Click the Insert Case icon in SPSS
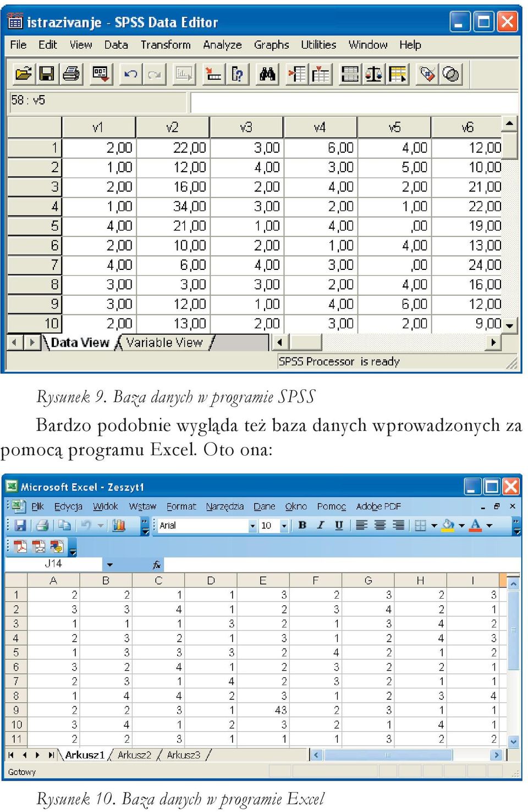Viewport: 528px width, 812px height. click(297, 74)
